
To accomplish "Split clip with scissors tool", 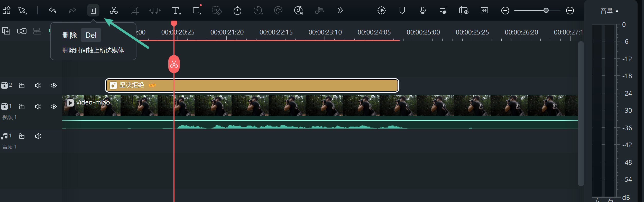I will pyautogui.click(x=114, y=10).
